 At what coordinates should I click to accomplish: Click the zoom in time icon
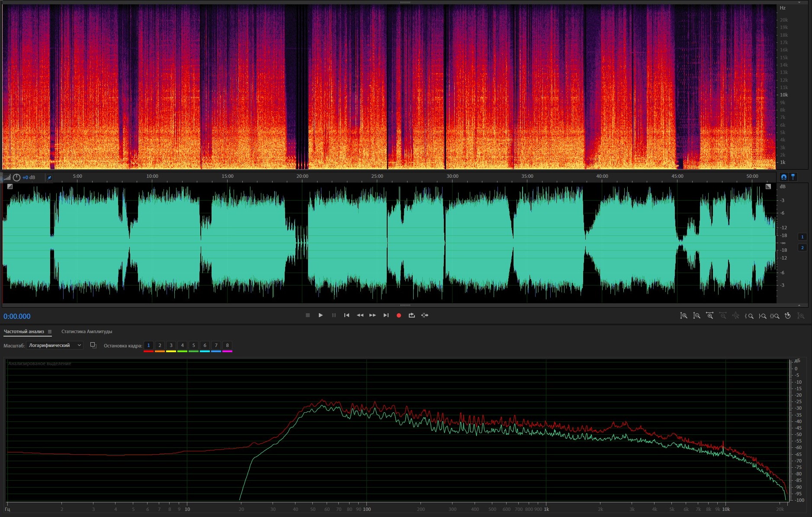pos(709,316)
